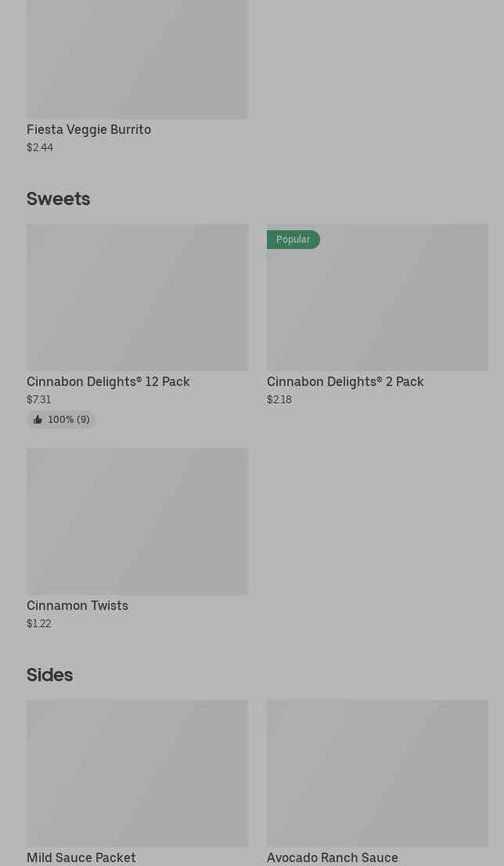Select the Fiesta Veggie Burrito item name
Viewport: 504px width, 866px height.
pyautogui.click(x=88, y=129)
